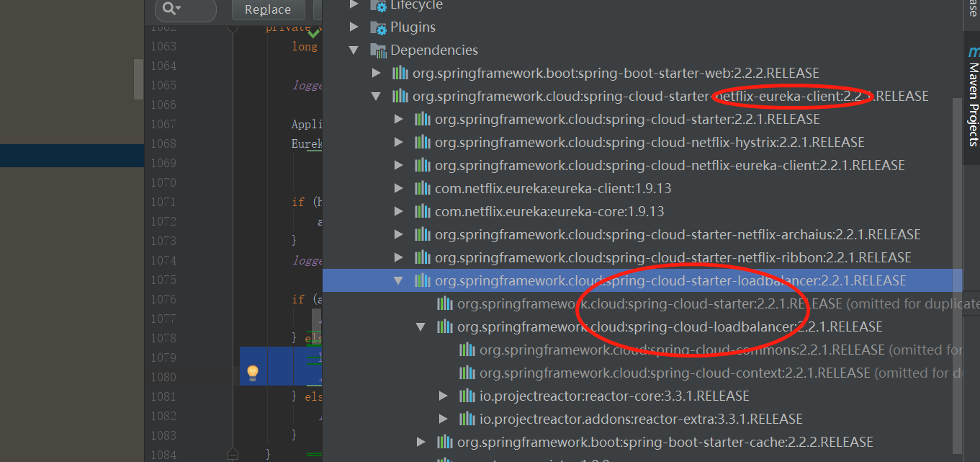Click library icon of spring-boot-starter-web

400,73
